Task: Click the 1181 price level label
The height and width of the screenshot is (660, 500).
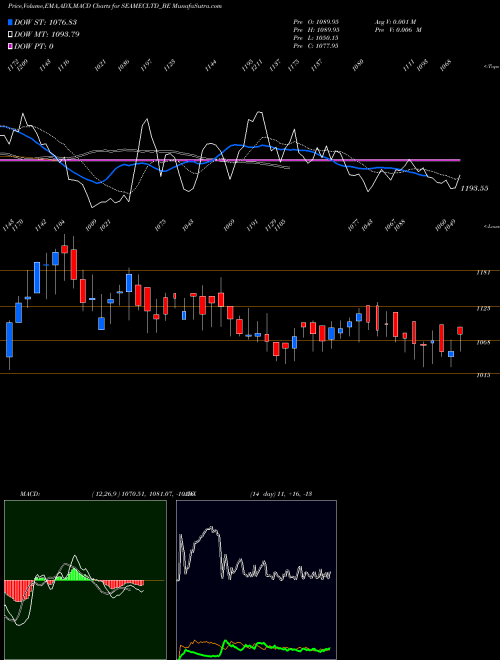Action: [483, 273]
